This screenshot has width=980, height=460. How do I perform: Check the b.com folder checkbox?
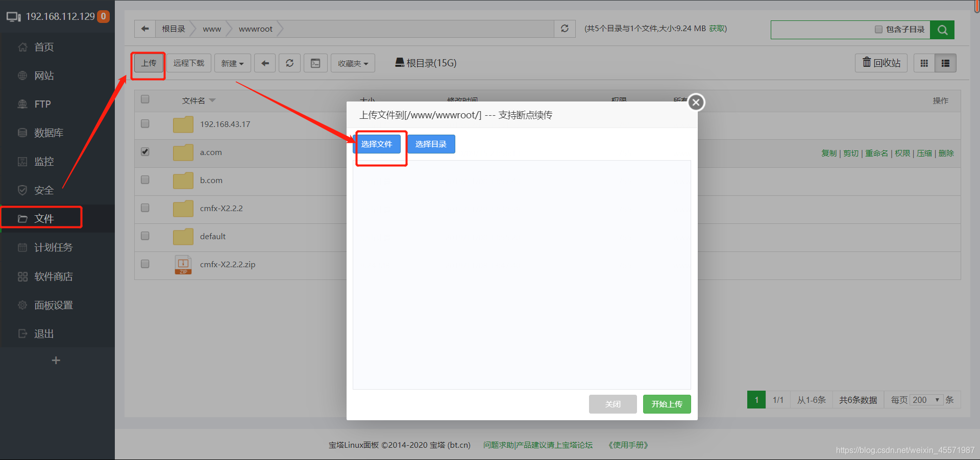click(145, 180)
